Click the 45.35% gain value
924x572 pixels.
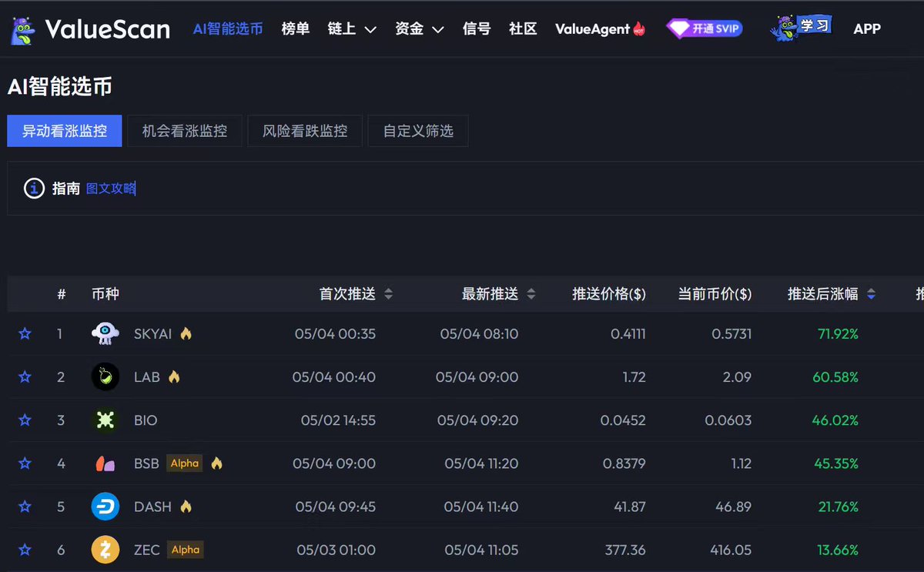pos(836,463)
